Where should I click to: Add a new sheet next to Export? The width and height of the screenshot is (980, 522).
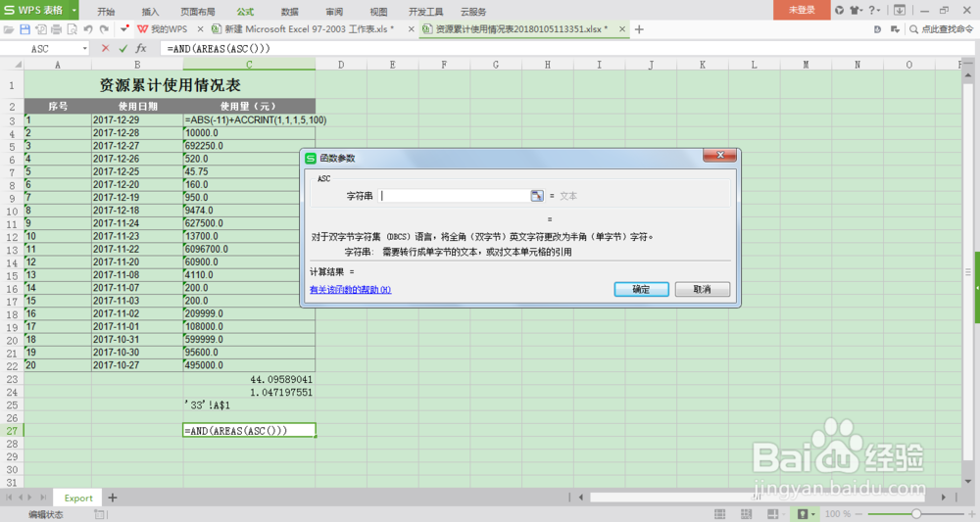(x=113, y=498)
